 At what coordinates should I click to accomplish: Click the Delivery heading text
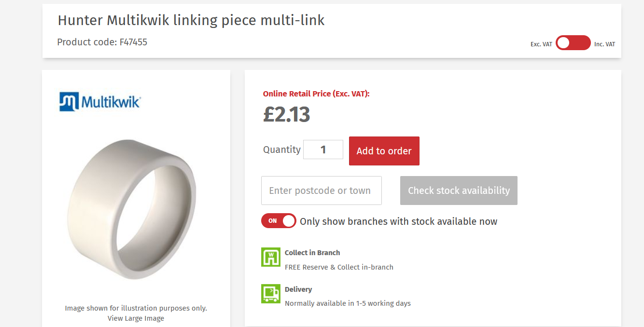[298, 289]
